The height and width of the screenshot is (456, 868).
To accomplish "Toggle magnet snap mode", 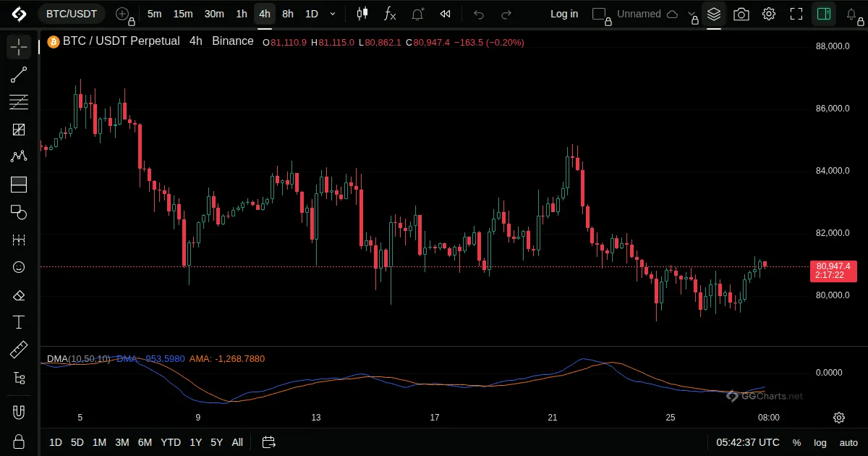I will pos(19,413).
